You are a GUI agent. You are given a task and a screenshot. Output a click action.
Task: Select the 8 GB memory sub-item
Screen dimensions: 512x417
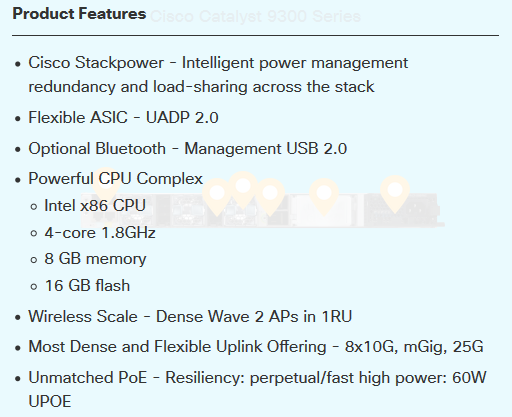tap(95, 259)
